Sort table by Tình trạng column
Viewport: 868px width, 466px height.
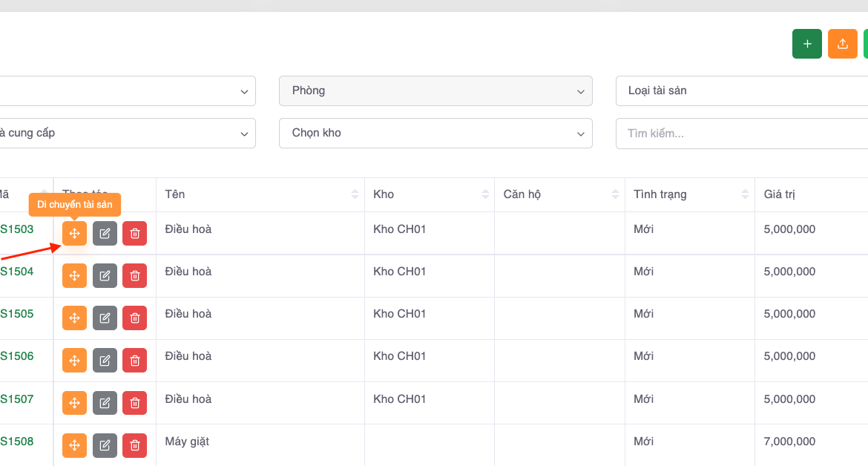(x=745, y=194)
